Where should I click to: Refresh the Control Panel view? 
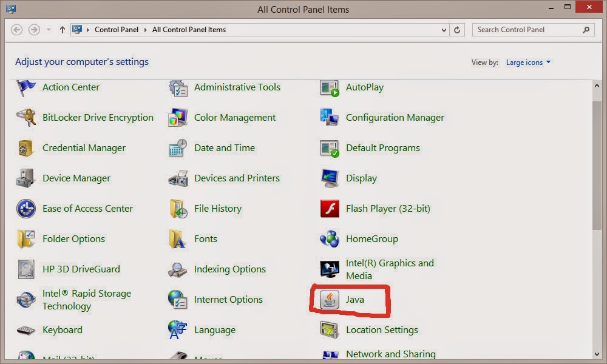tap(457, 29)
